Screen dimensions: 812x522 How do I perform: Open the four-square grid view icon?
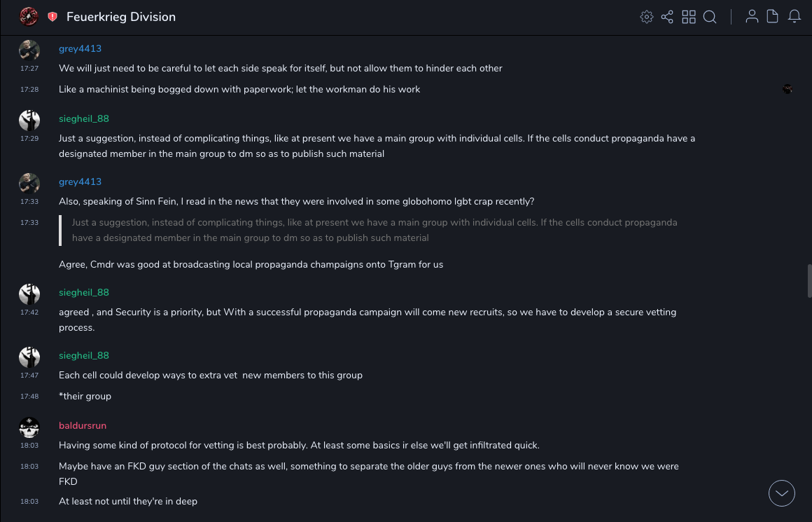(x=689, y=17)
